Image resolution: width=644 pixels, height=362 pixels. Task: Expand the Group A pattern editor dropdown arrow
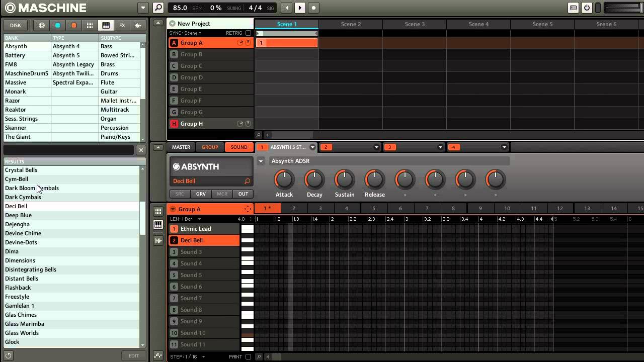coord(173,209)
